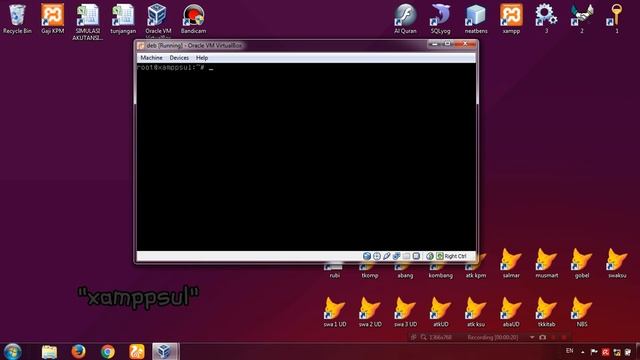The width and height of the screenshot is (640, 360).
Task: Select the Bandicam desktop shortcut
Action: click(193, 19)
